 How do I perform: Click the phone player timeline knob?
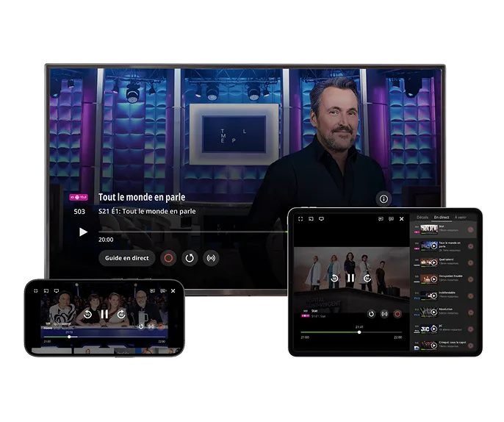[69, 337]
